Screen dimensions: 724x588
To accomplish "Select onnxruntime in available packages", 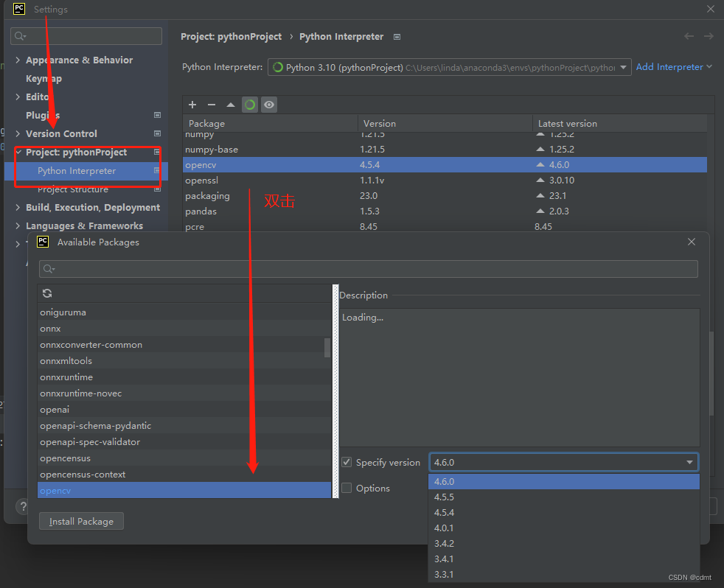I will pos(184,377).
